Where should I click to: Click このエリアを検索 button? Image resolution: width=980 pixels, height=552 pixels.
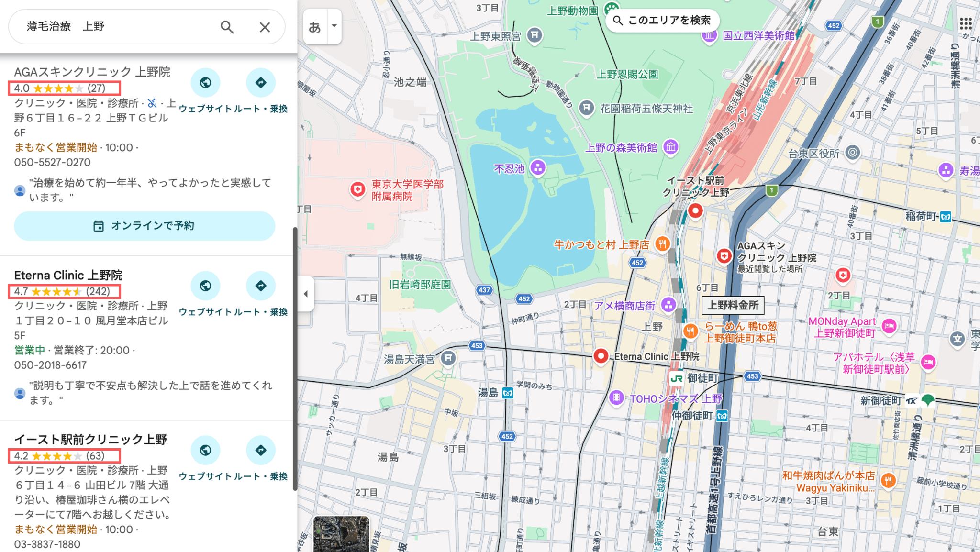click(663, 21)
